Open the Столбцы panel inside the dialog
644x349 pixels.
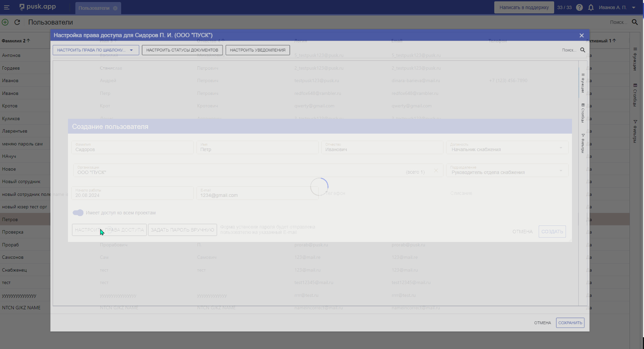coord(583,113)
